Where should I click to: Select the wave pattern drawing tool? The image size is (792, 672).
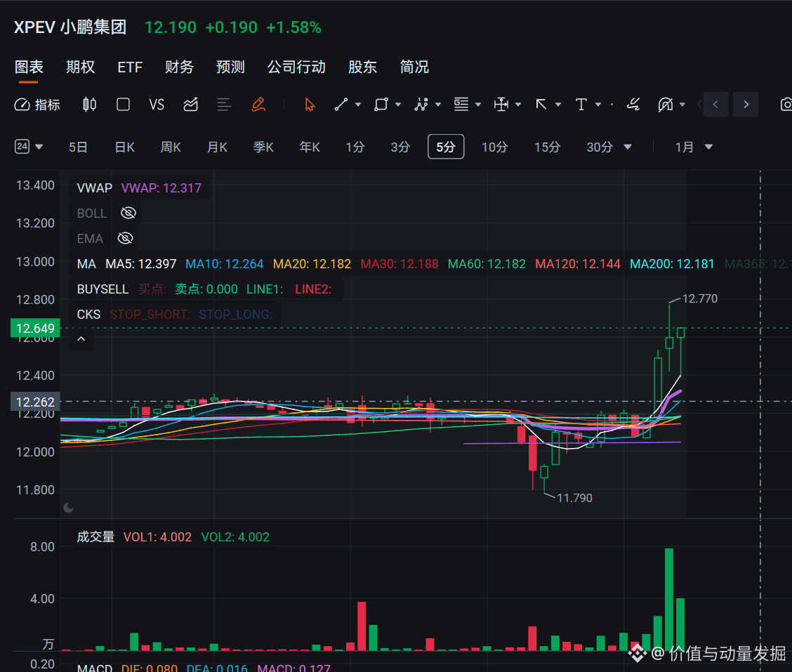(x=421, y=105)
